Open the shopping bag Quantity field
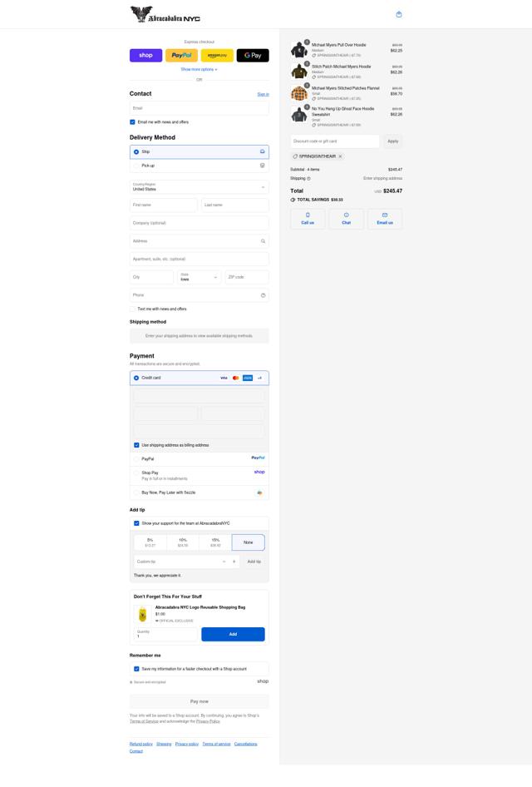 165,635
